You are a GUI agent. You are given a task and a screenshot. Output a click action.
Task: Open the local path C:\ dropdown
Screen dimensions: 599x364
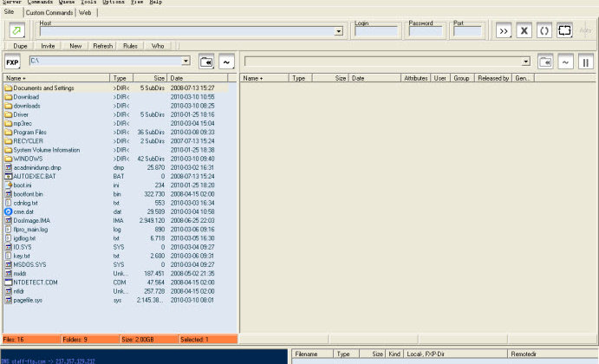click(x=186, y=62)
